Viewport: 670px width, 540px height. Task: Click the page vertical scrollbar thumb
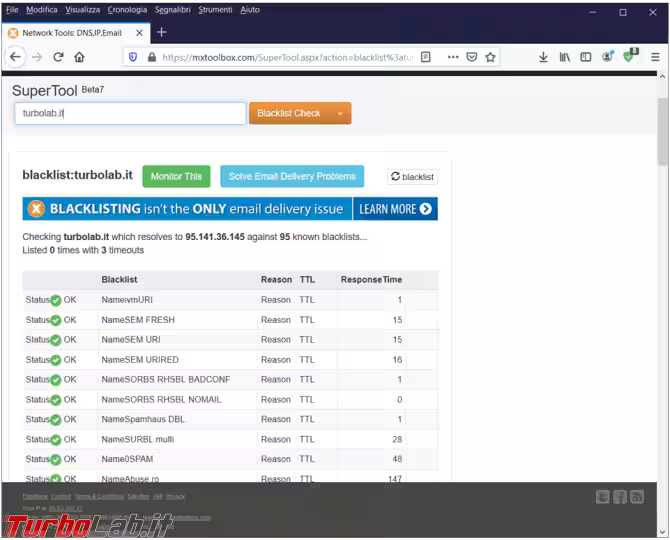(x=662, y=132)
